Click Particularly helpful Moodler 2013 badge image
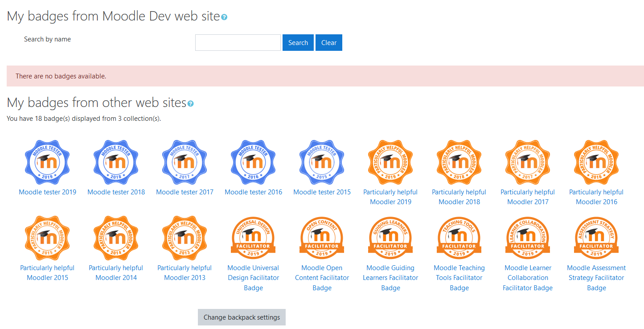The width and height of the screenshot is (644, 329). click(x=185, y=238)
